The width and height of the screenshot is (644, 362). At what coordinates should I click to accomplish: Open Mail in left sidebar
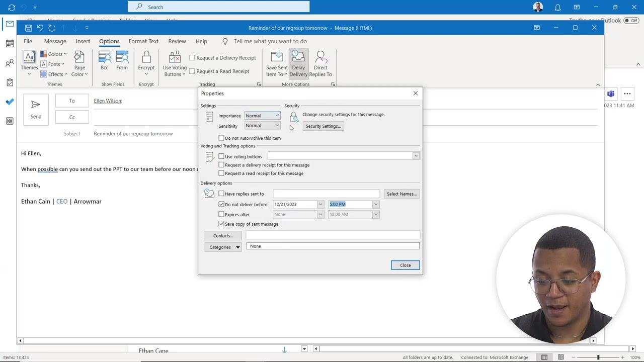coord(10,24)
